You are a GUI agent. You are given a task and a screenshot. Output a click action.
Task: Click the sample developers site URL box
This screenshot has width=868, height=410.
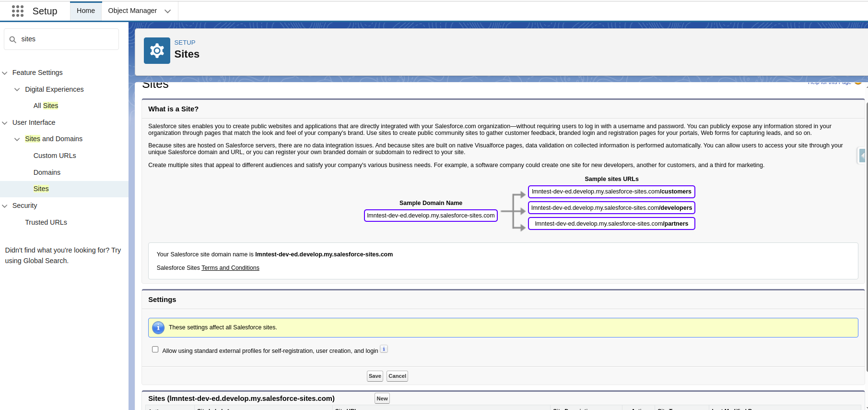coord(611,208)
